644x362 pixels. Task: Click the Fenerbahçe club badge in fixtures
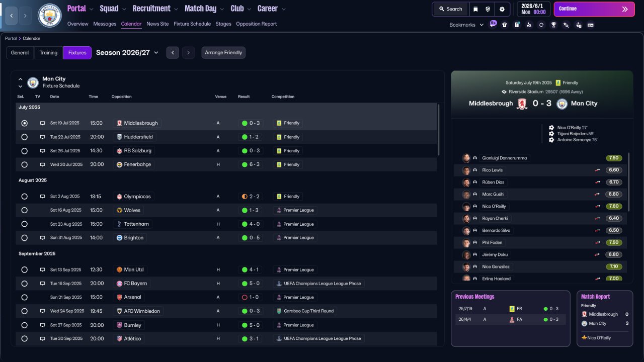pyautogui.click(x=119, y=164)
